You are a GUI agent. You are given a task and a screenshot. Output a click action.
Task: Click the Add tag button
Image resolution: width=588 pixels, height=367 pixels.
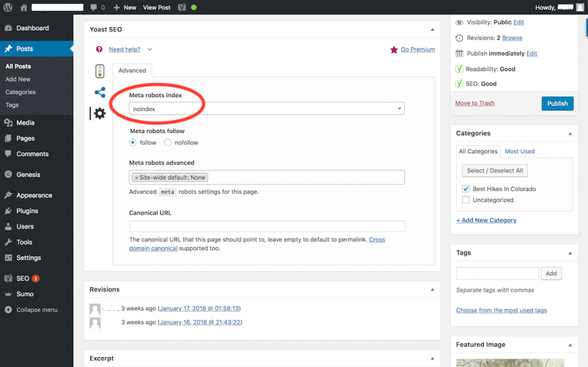551,273
